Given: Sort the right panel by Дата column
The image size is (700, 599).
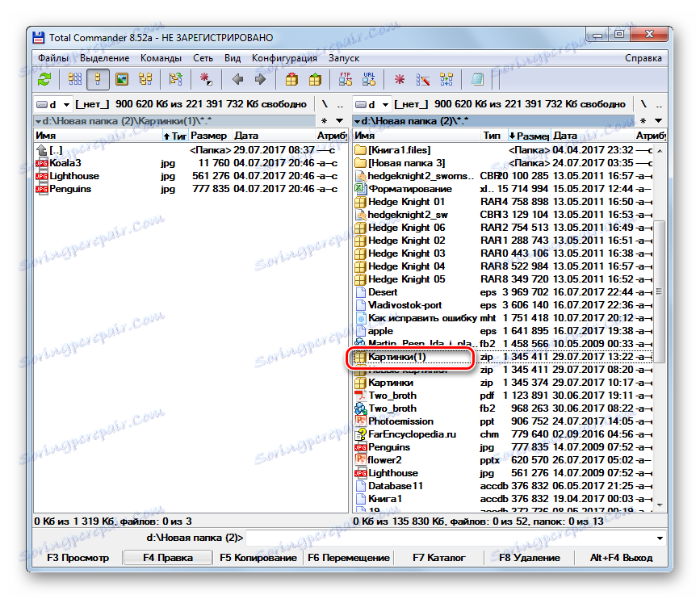Looking at the screenshot, I should pos(593,136).
